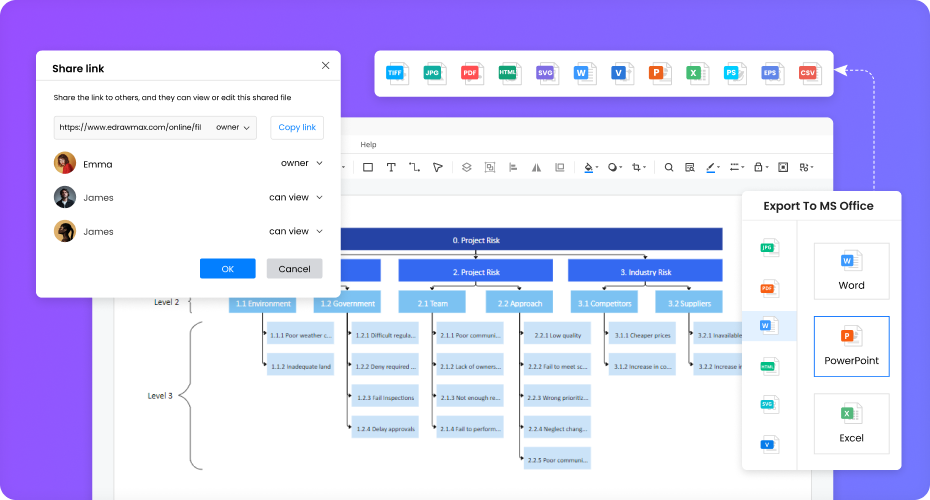
Task: Select the Rectangle shape tool
Action: 368,167
